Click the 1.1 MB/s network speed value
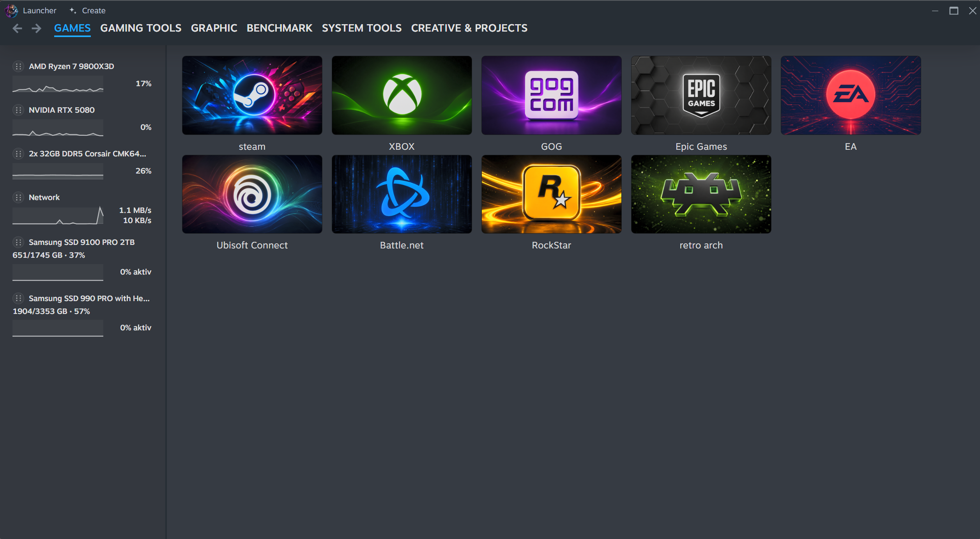Viewport: 980px width, 539px height. [x=135, y=210]
